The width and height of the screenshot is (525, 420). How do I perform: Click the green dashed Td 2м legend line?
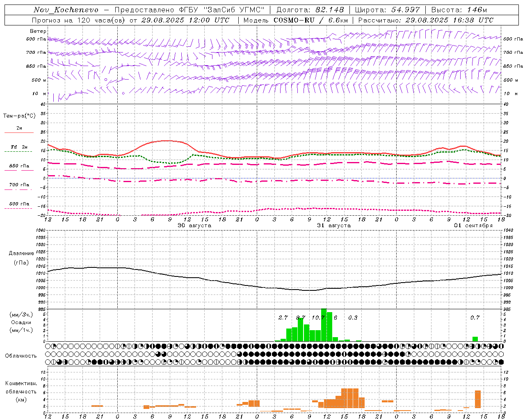18,152
